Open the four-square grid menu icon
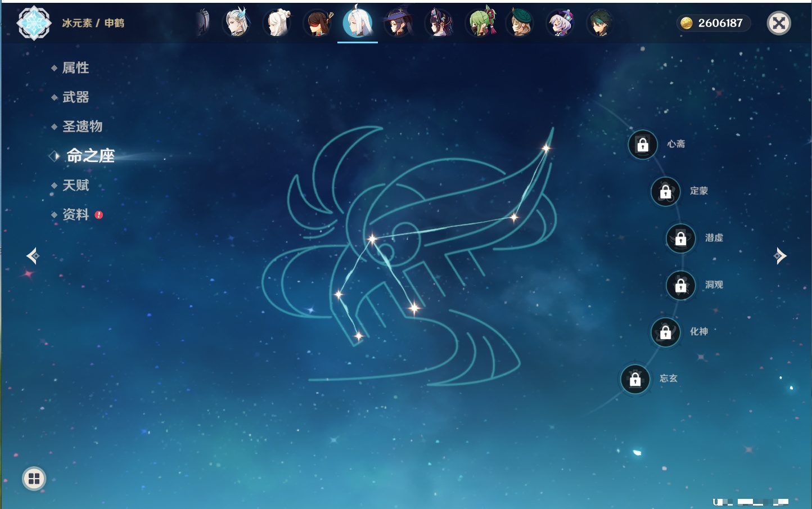812x509 pixels. (34, 479)
